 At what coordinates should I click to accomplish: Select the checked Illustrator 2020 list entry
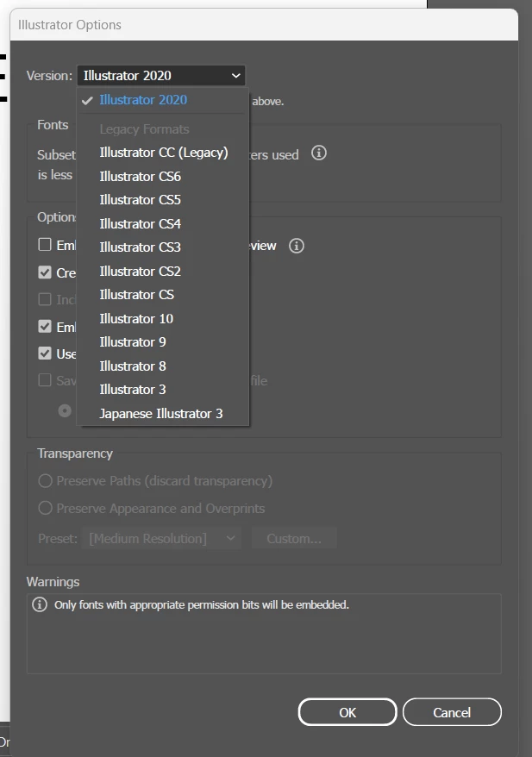tap(163, 100)
